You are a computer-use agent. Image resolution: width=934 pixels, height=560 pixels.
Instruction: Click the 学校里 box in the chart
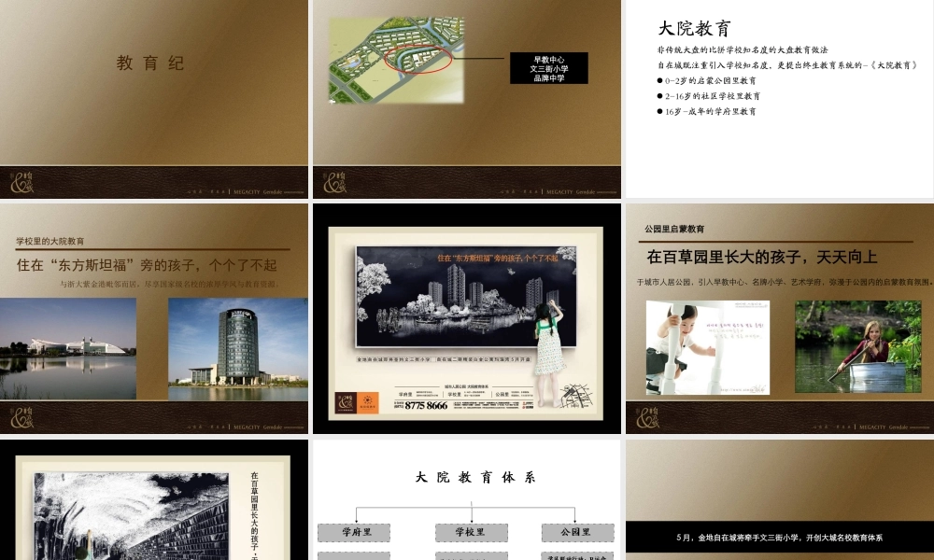(x=471, y=533)
